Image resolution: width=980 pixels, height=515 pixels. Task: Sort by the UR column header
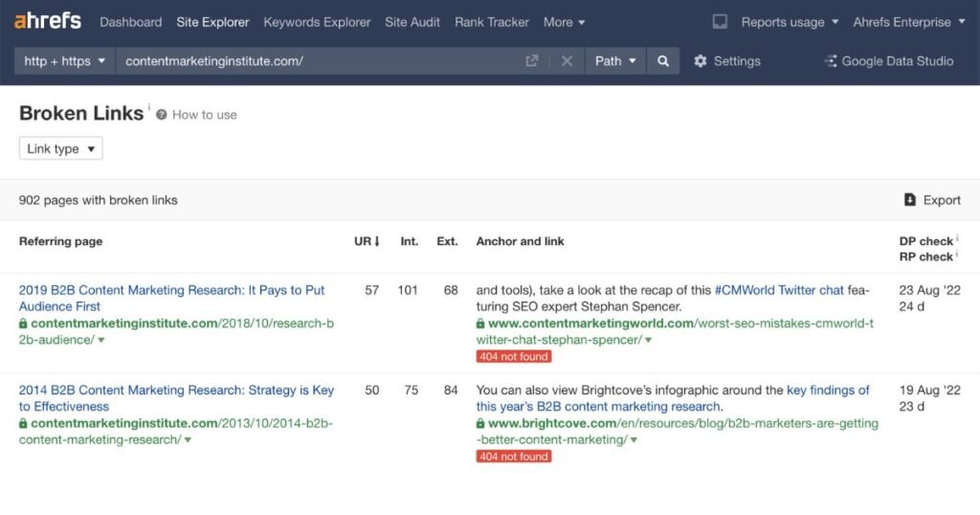pyautogui.click(x=366, y=241)
